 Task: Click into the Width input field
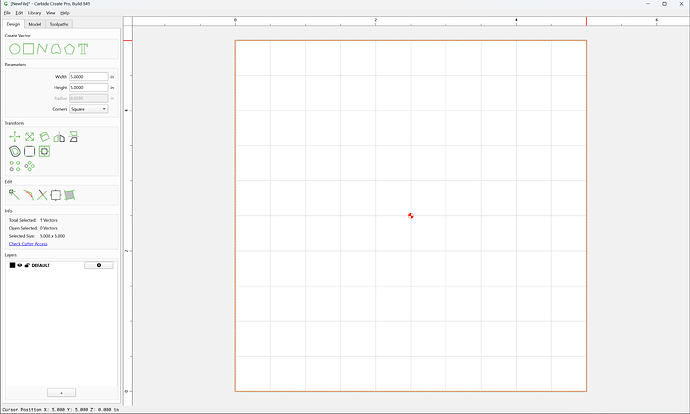click(88, 77)
